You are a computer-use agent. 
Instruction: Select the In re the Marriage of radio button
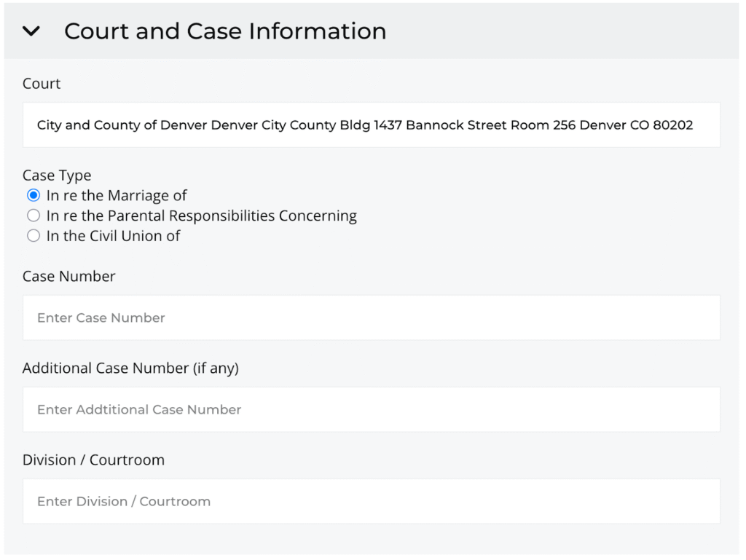coord(34,195)
